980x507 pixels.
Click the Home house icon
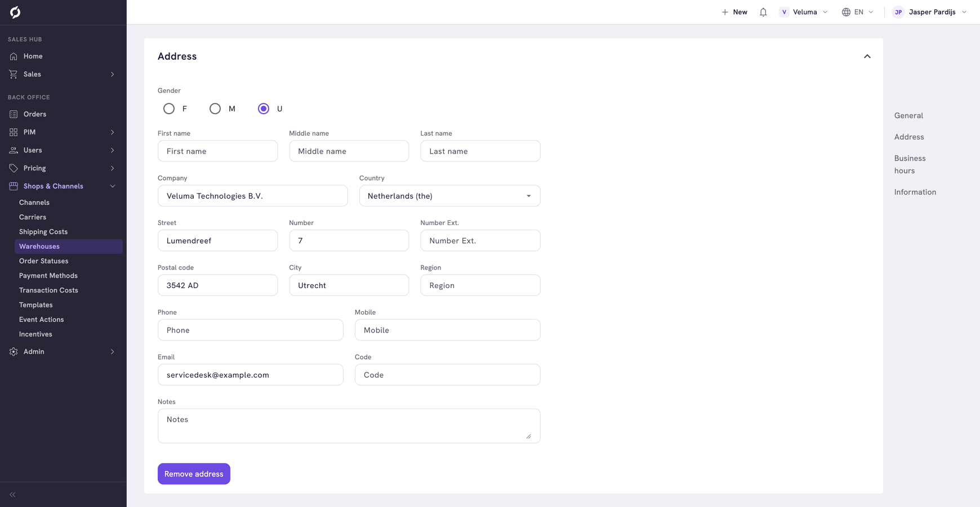tap(14, 56)
